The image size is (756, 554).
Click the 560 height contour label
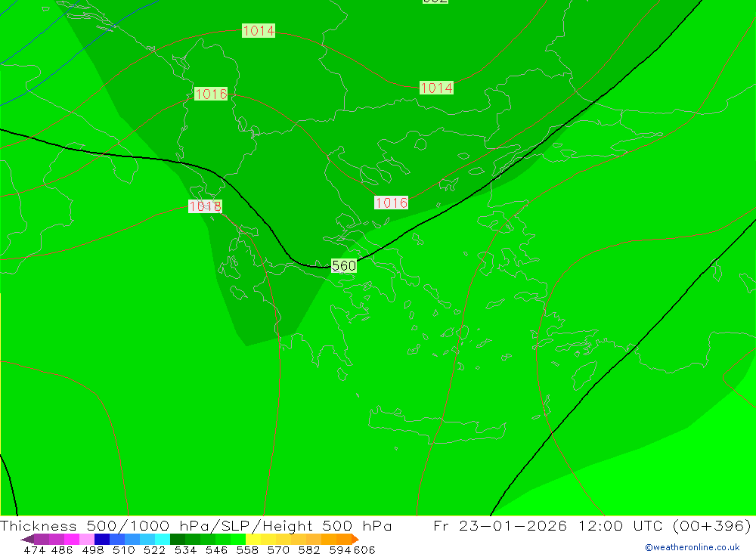344,266
